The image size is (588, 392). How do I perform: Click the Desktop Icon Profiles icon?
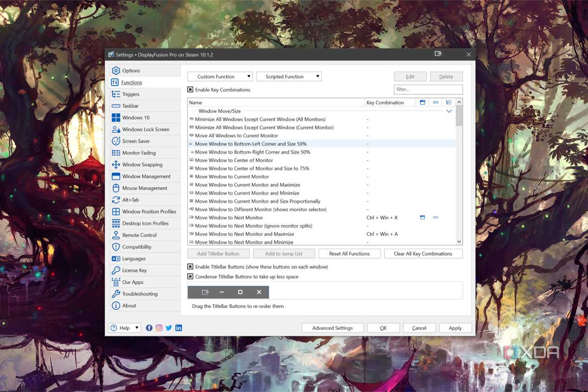click(116, 223)
